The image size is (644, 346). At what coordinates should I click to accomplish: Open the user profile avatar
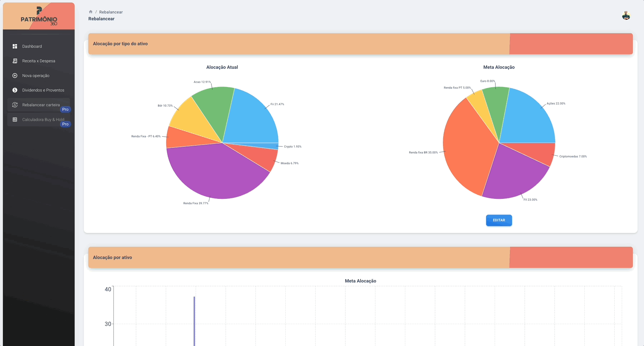coord(626,15)
